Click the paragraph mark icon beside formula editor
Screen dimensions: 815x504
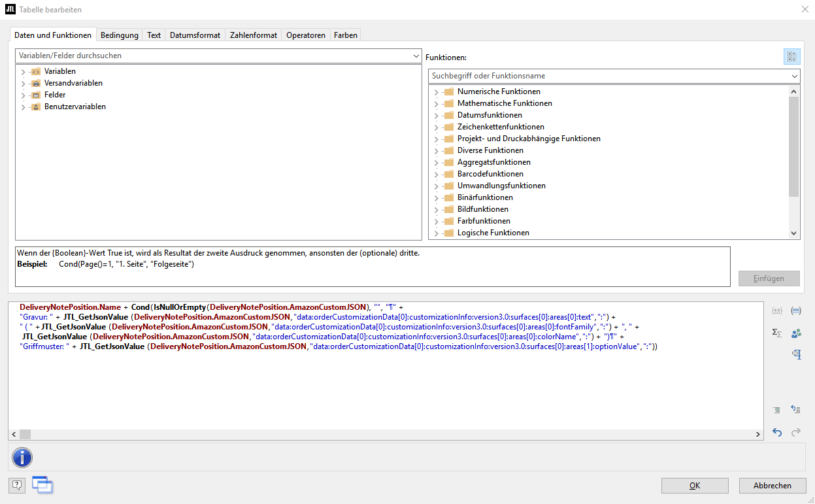[796, 354]
